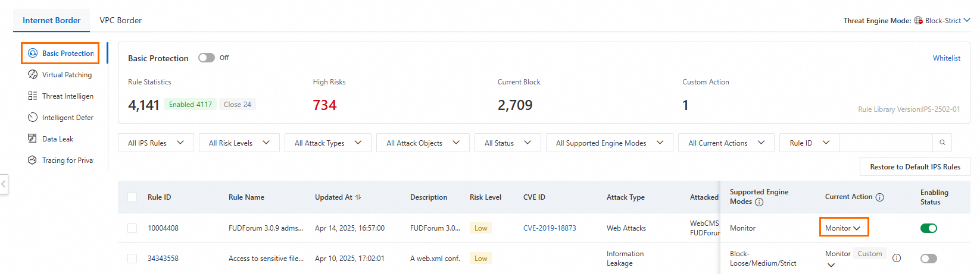Expand the All Status filter

tap(508, 143)
